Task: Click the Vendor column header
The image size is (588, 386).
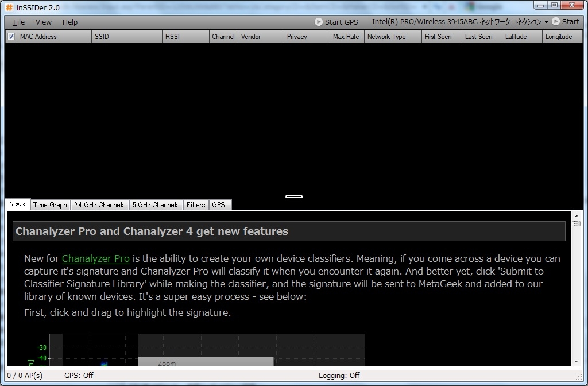Action: 261,36
